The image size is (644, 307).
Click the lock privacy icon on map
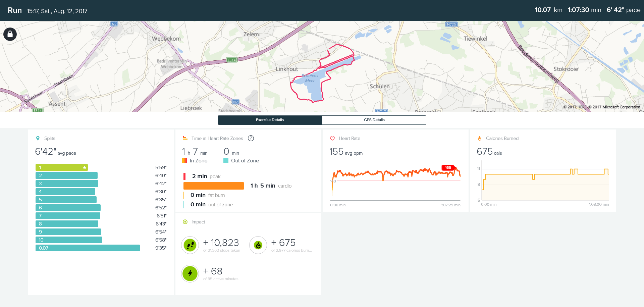point(10,34)
